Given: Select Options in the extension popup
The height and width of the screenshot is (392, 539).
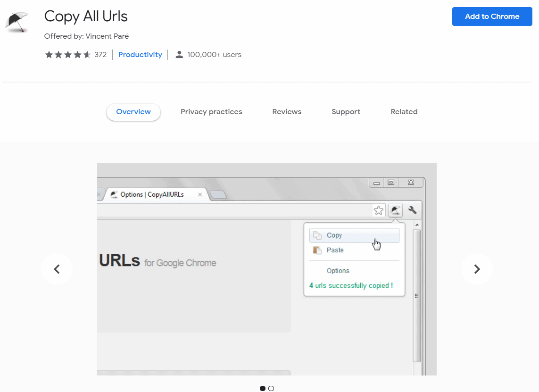Looking at the screenshot, I should 338,271.
